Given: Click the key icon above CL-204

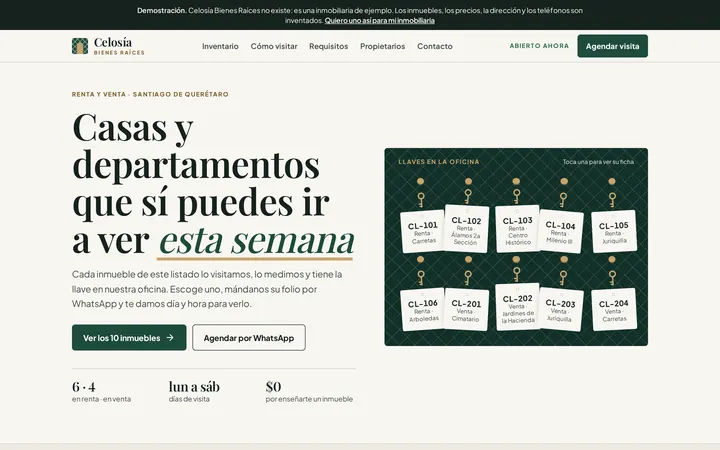Looking at the screenshot, I should [x=612, y=277].
